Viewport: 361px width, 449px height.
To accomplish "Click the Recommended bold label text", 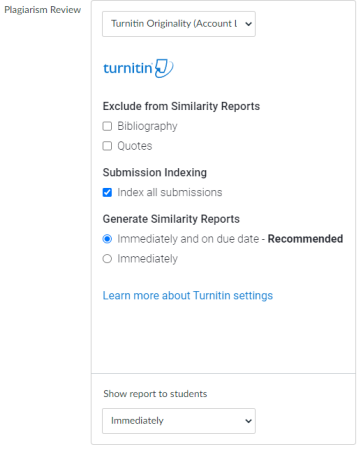I will [305, 239].
